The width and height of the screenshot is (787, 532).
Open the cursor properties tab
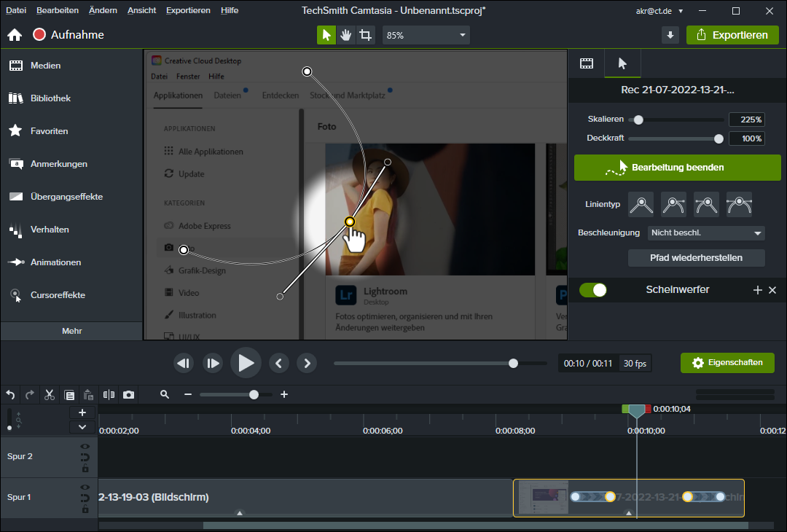(x=622, y=63)
